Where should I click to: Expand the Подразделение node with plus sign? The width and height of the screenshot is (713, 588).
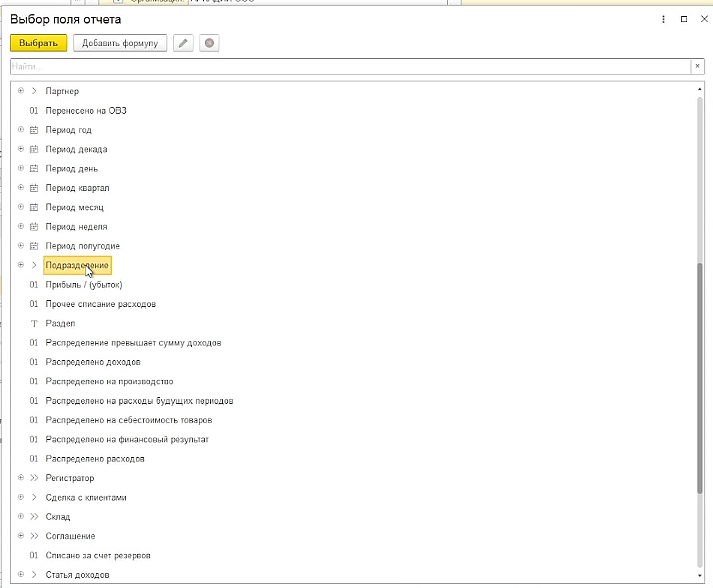point(21,265)
